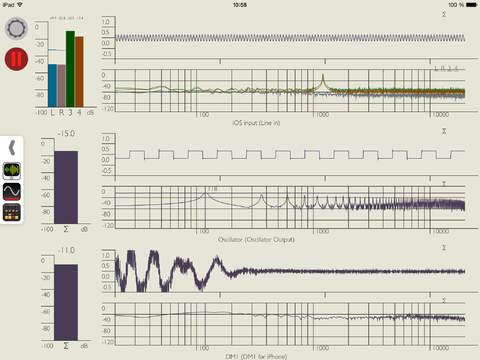The width and height of the screenshot is (480, 360).
Task: Tap the sigma symbol on DM1 spectrum
Action: 444,300
